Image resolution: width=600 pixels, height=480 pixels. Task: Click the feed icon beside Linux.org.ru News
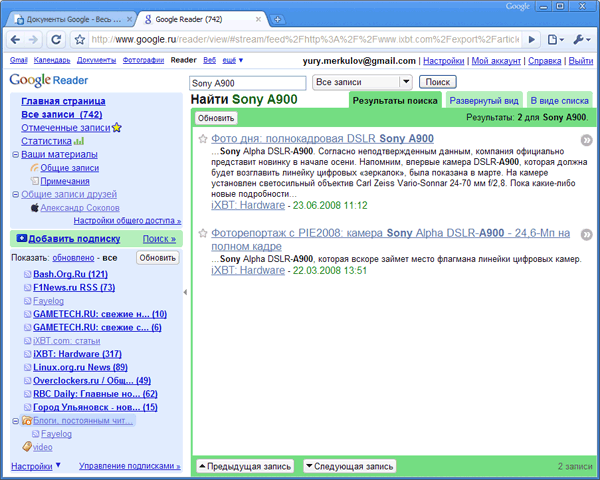coord(27,367)
